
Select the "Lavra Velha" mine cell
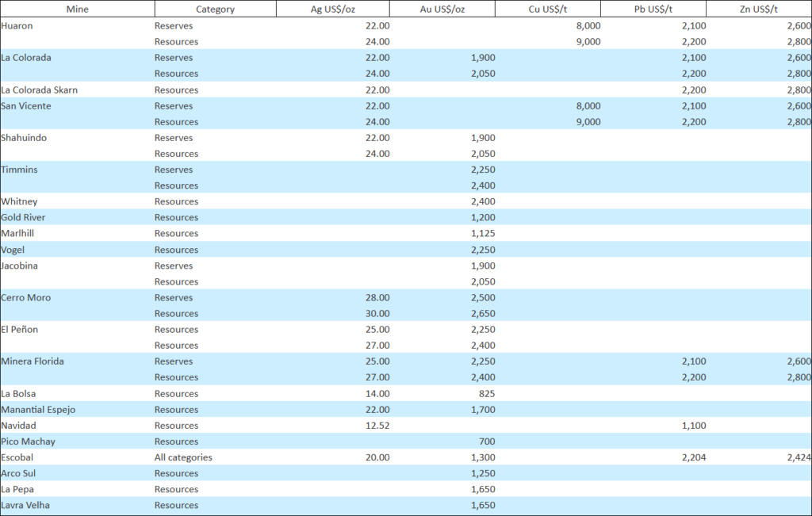pos(25,506)
